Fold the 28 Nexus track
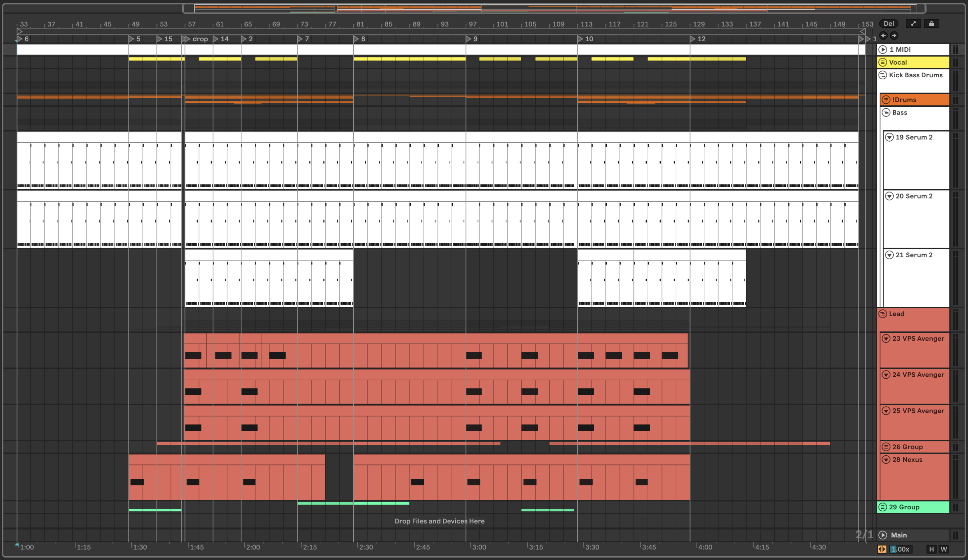The image size is (968, 560). [x=886, y=459]
